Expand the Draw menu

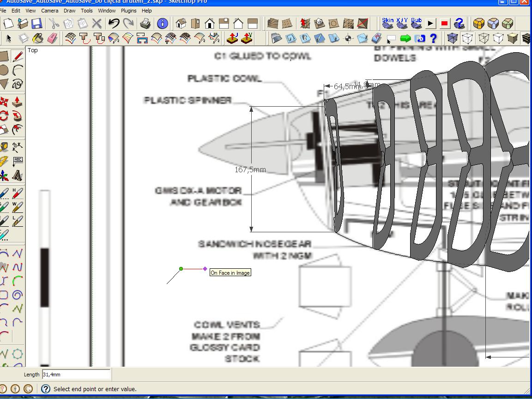[70, 11]
